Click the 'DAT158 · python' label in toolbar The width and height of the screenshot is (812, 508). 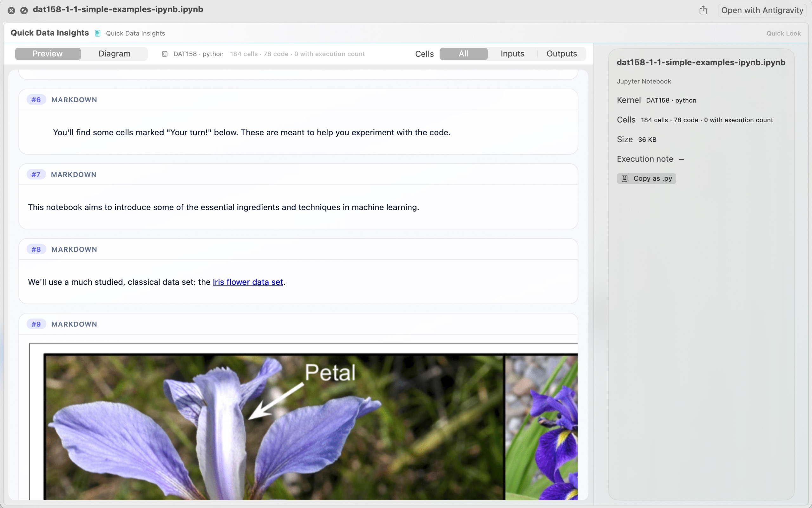point(198,54)
